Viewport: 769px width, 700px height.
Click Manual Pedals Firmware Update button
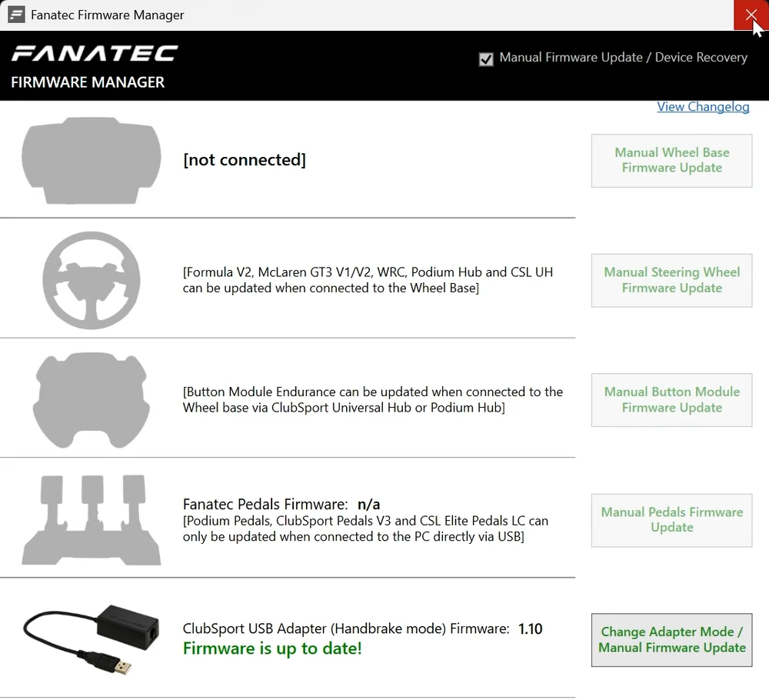point(671,520)
